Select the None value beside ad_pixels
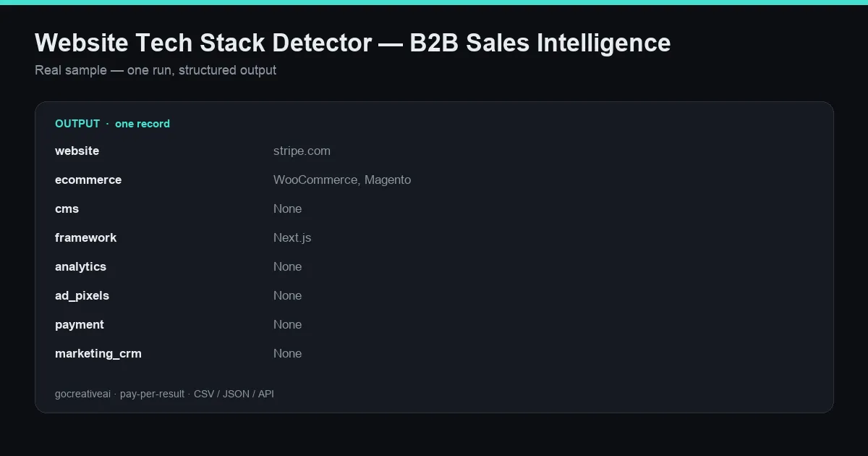Image resolution: width=868 pixels, height=456 pixels. pos(287,295)
